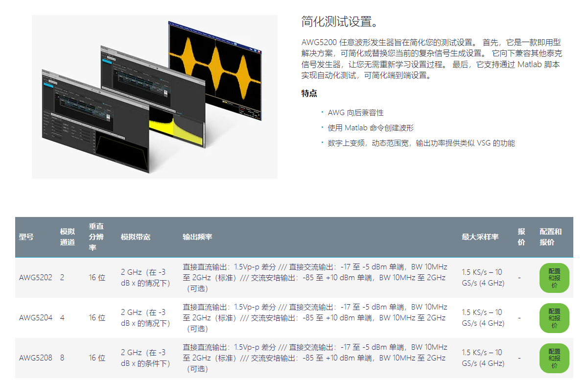Click the green quote button for AWG5204
Screen dimensions: 588x384
554,318
